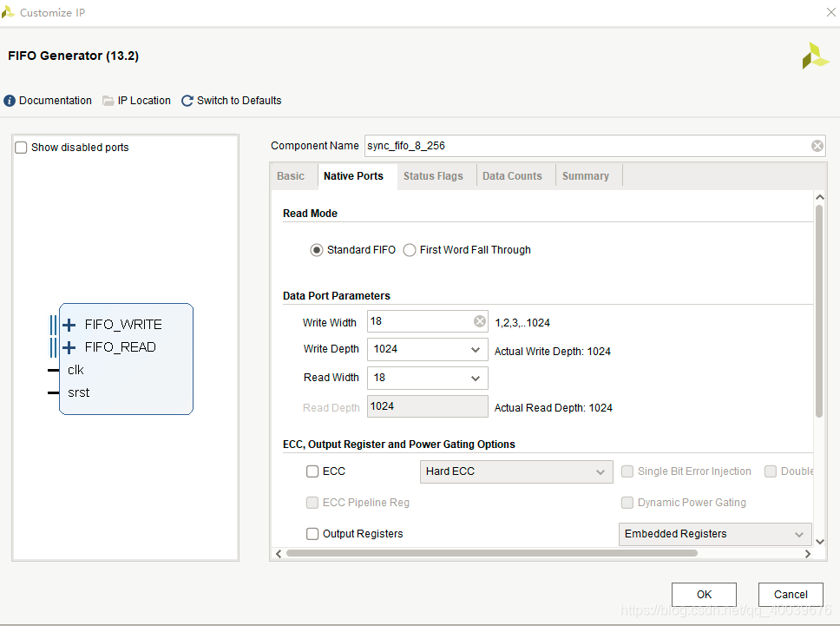
Task: Open the Write Depth dropdown
Action: 428,349
